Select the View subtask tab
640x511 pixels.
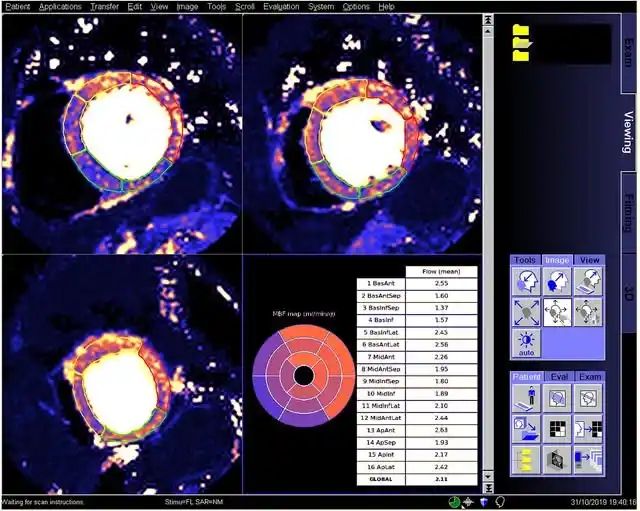coord(589,260)
